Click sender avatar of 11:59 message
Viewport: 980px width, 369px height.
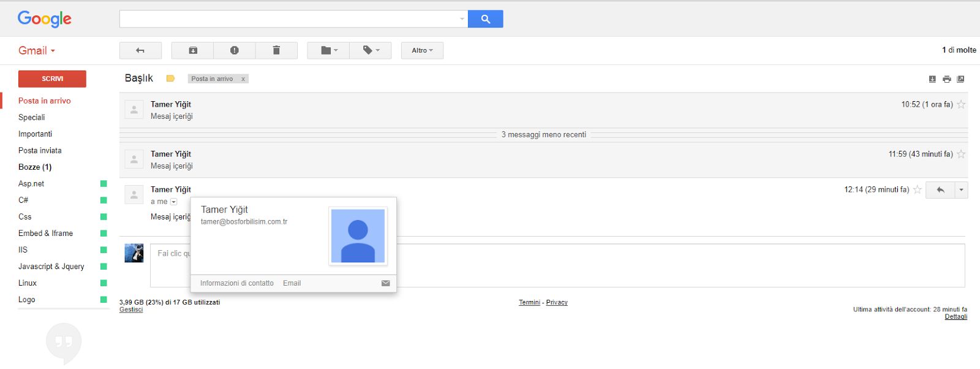(134, 159)
